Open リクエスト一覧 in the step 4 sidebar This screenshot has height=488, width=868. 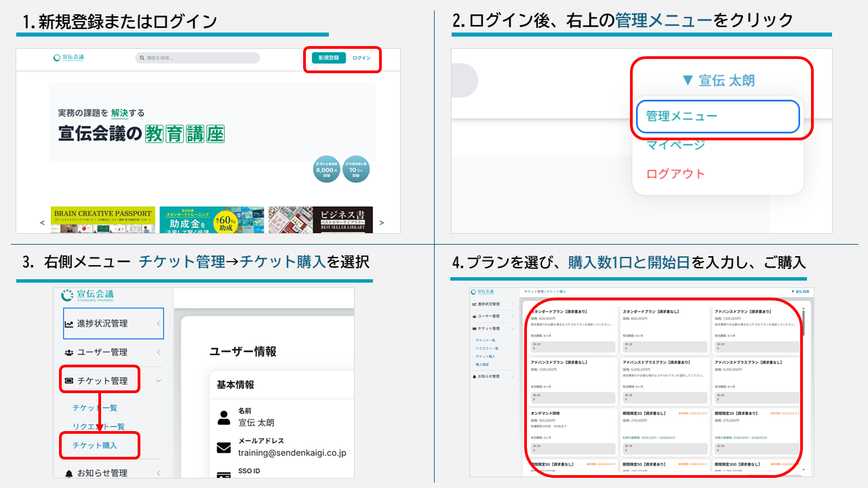click(487, 348)
